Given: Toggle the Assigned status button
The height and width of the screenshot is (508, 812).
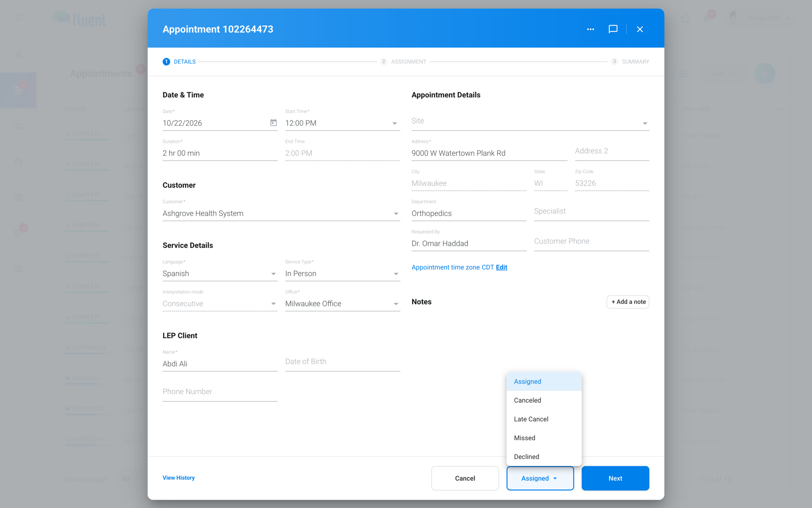Looking at the screenshot, I should click(x=540, y=478).
